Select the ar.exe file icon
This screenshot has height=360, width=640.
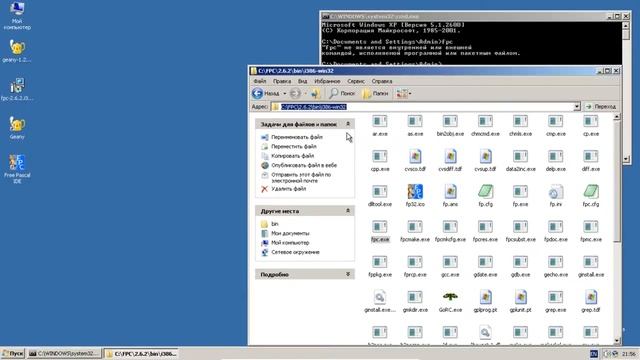click(x=380, y=121)
